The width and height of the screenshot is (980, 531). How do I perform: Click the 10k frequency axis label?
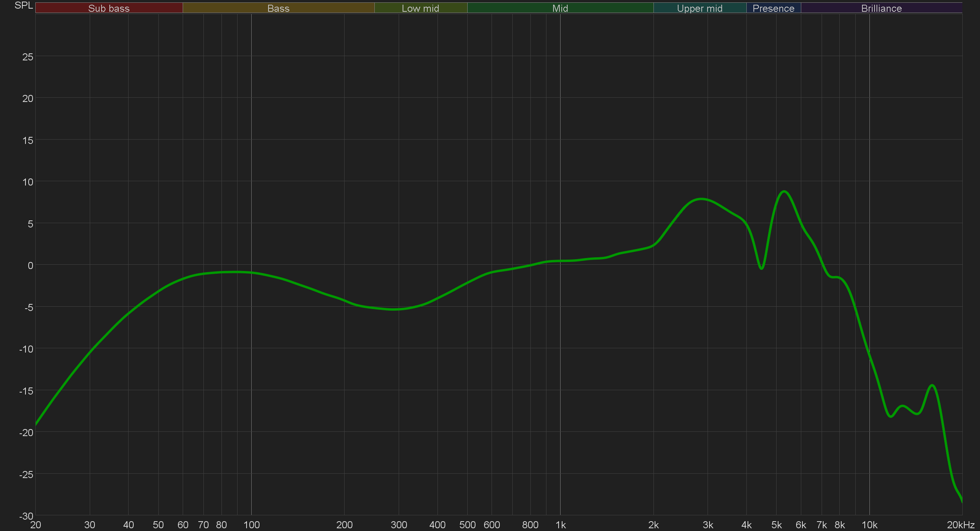point(869,525)
